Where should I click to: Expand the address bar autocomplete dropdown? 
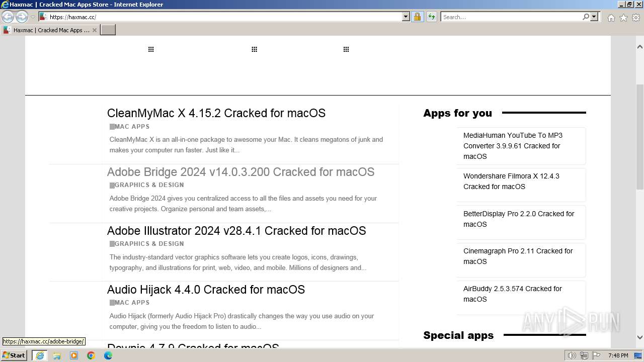click(x=406, y=17)
